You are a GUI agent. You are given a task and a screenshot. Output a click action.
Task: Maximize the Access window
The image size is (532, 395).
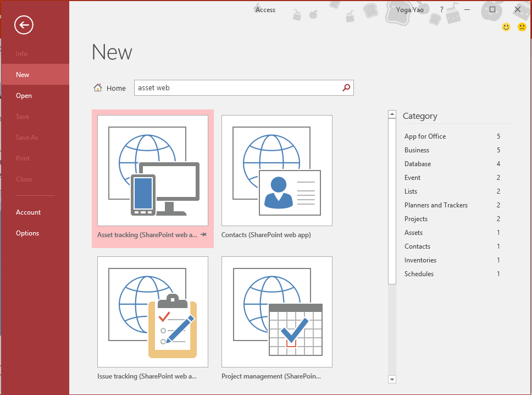click(492, 9)
